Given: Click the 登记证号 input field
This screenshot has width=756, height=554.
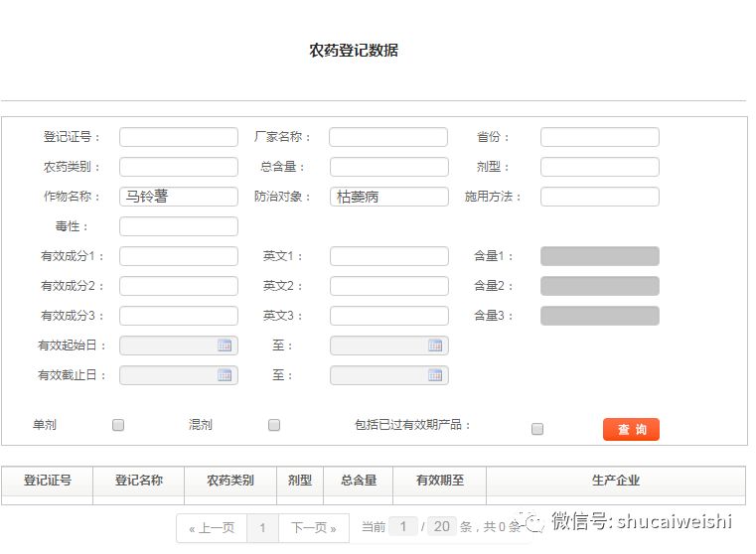Looking at the screenshot, I should pyautogui.click(x=179, y=137).
